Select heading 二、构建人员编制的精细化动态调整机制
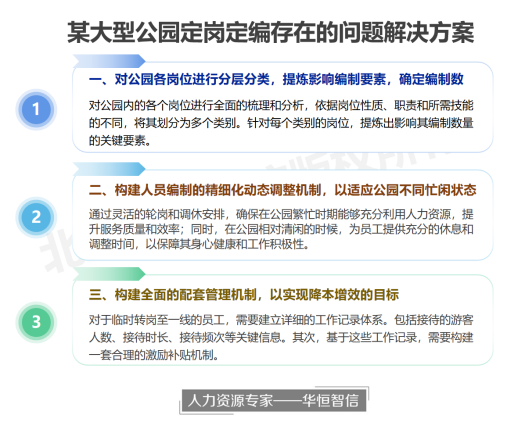Viewport: 525px width, 423px height. point(205,190)
